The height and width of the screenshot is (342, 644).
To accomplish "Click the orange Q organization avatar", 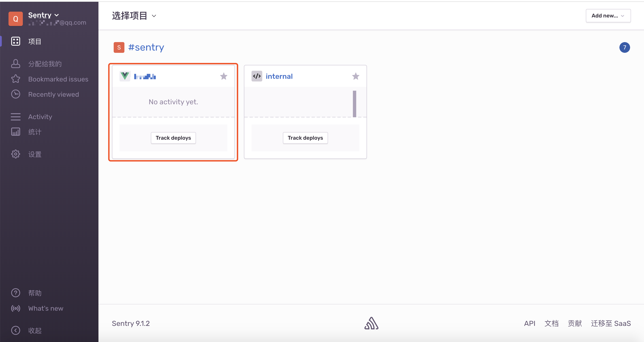I will 15,19.
